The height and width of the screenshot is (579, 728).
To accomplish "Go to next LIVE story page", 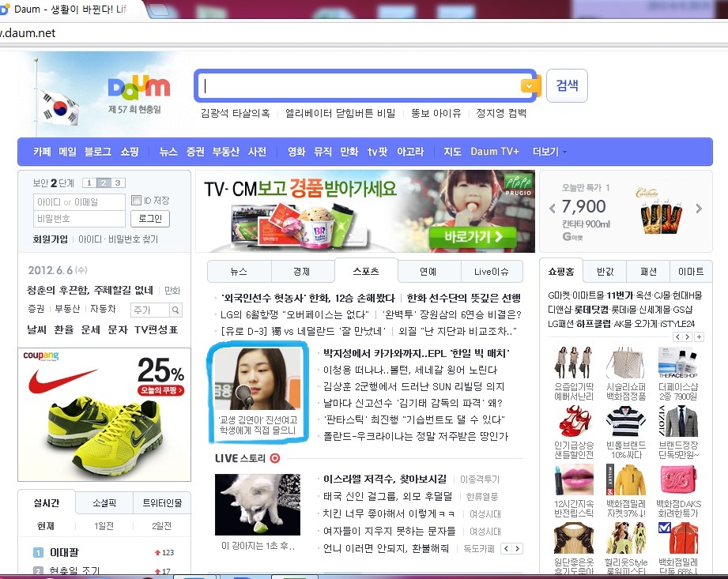I will click(517, 548).
